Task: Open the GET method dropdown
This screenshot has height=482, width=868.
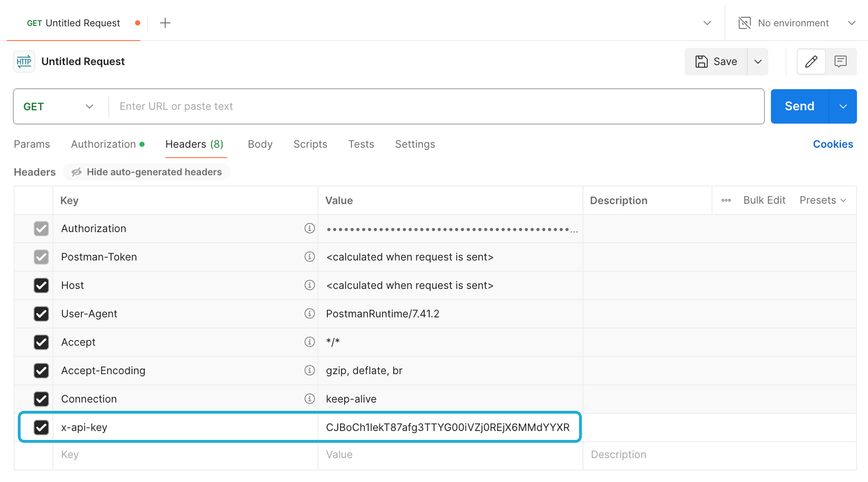Action: [x=59, y=106]
